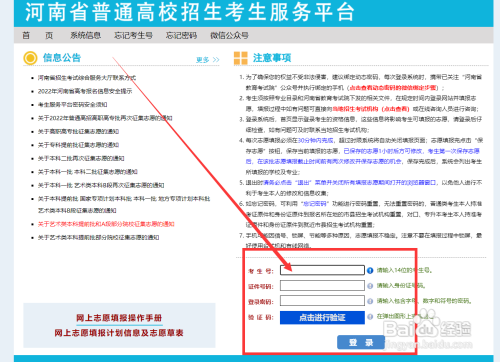Open notice 河南省招生考试综合服务大厅联系方式
Viewport: 500px width, 362px height.
pos(87,78)
